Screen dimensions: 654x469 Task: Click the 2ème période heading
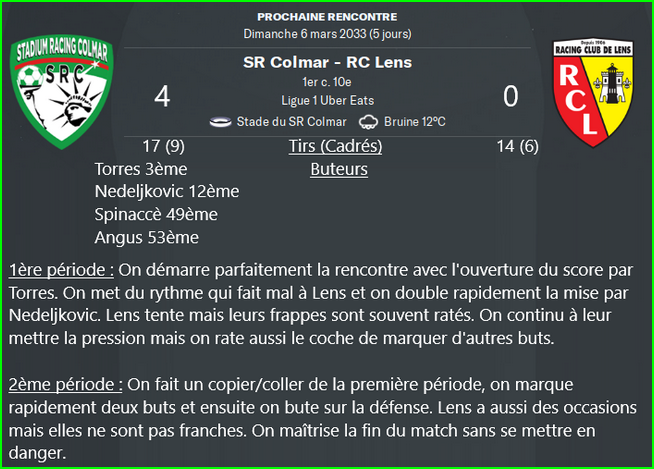(65, 384)
